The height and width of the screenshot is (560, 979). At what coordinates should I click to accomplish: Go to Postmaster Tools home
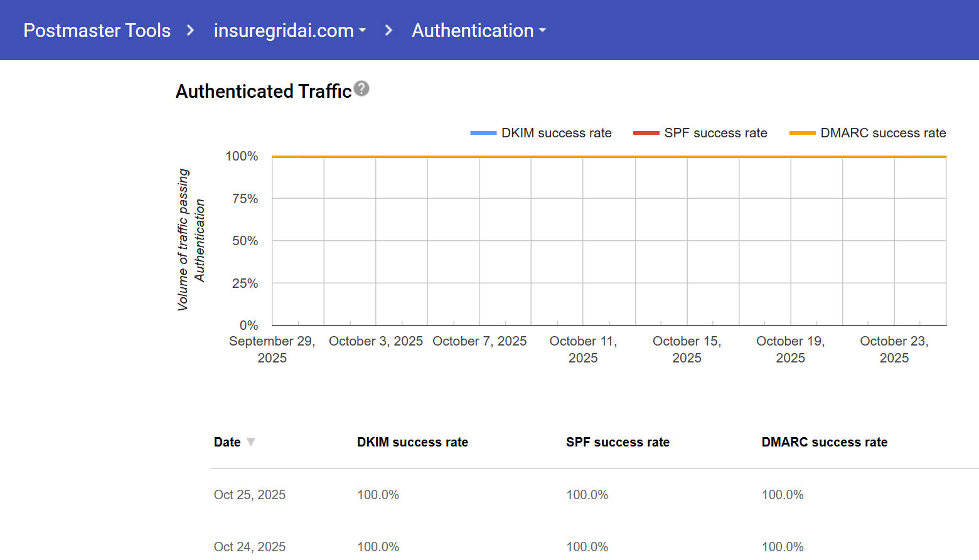coord(97,31)
